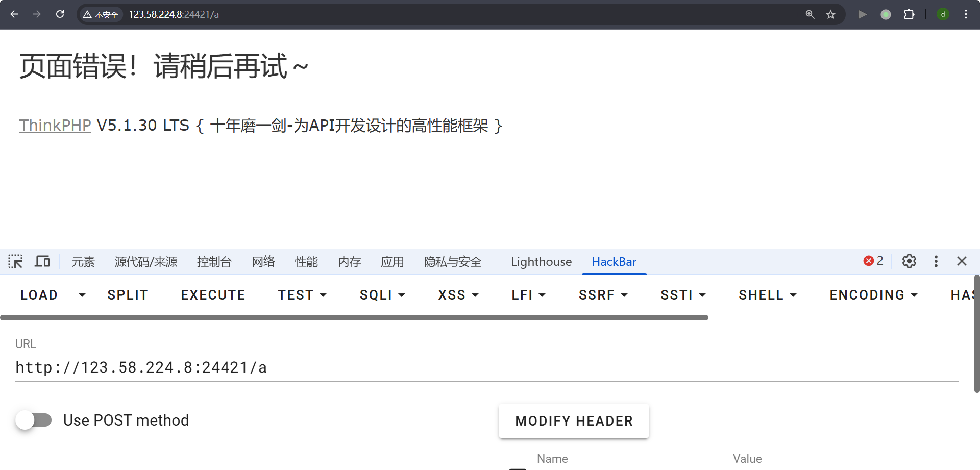The width and height of the screenshot is (980, 470).
Task: Click the green circle extension icon
Action: click(886, 14)
